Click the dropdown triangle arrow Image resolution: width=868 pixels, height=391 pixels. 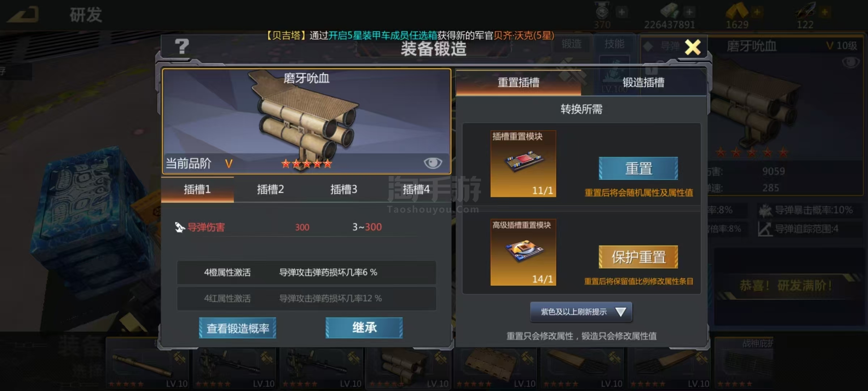(x=621, y=312)
